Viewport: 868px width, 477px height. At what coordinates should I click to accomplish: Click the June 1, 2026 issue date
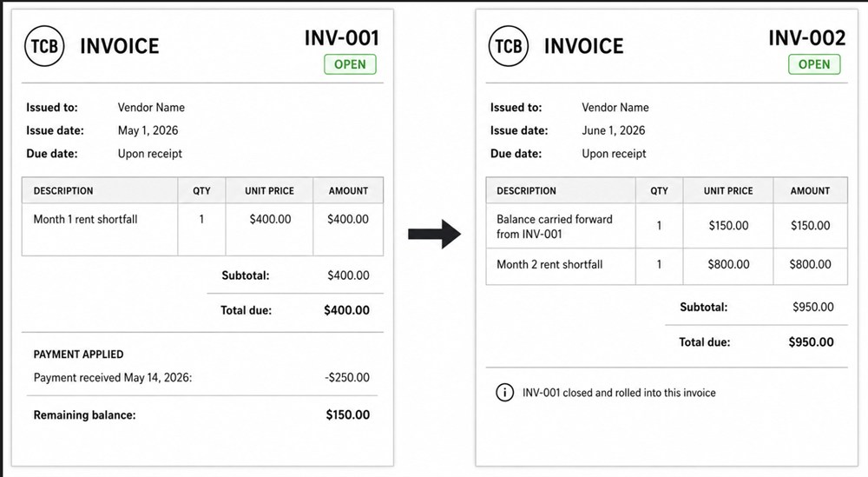coord(614,130)
